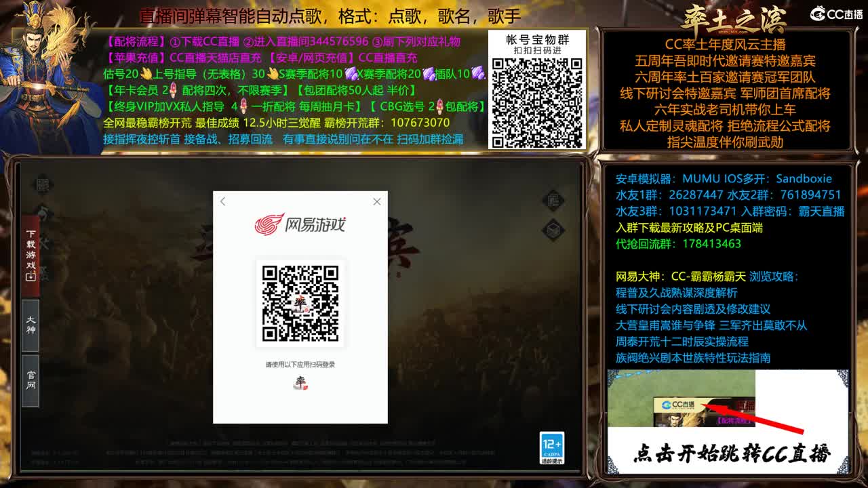Click the 【苹果充值】CC直播天猫店直充 text

[x=183, y=58]
